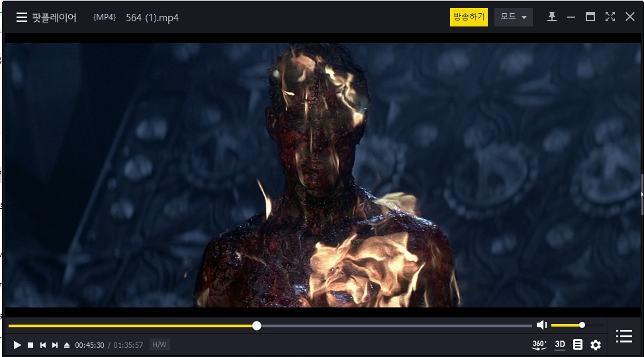The height and width of the screenshot is (357, 644).
Task: Click the yellow seek bar playhead
Action: pyautogui.click(x=257, y=326)
